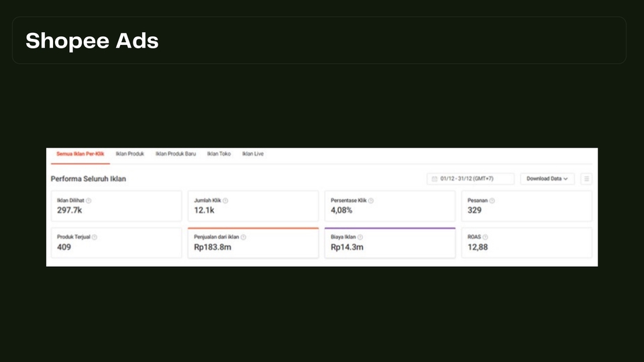Open the list settings icon beside Download Data
This screenshot has width=644, height=362.
click(x=586, y=179)
